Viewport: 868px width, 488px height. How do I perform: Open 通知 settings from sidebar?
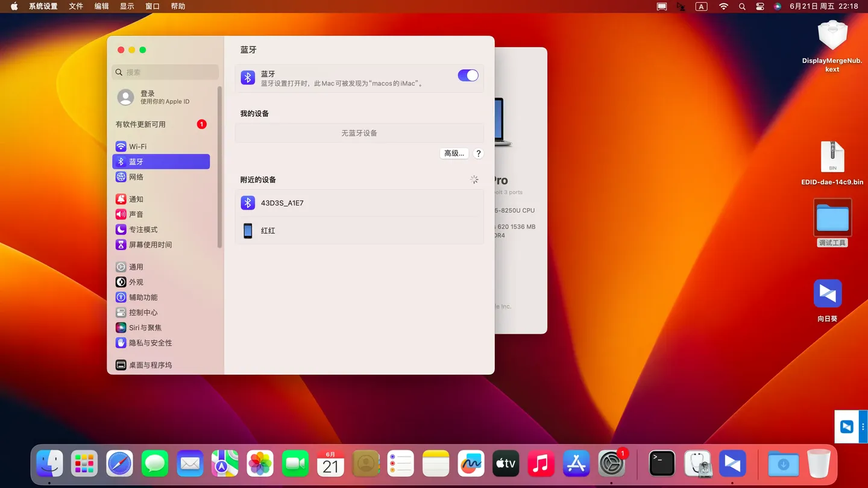[137, 199]
